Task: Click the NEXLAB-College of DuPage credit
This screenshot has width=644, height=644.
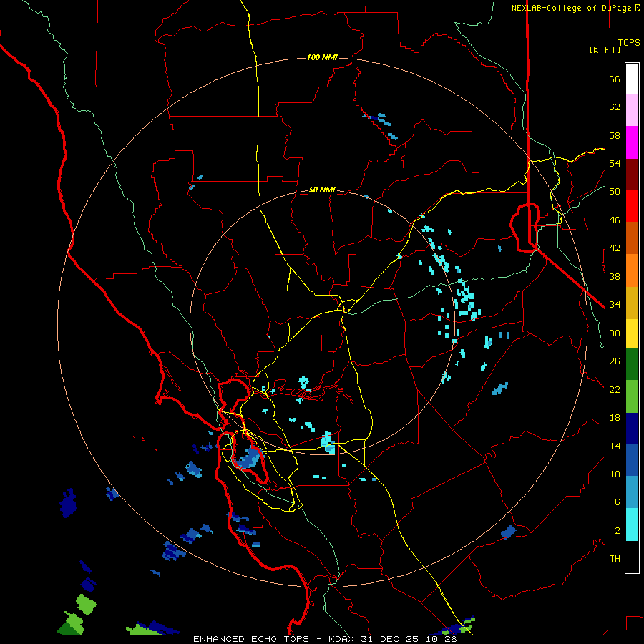Action: tap(575, 8)
